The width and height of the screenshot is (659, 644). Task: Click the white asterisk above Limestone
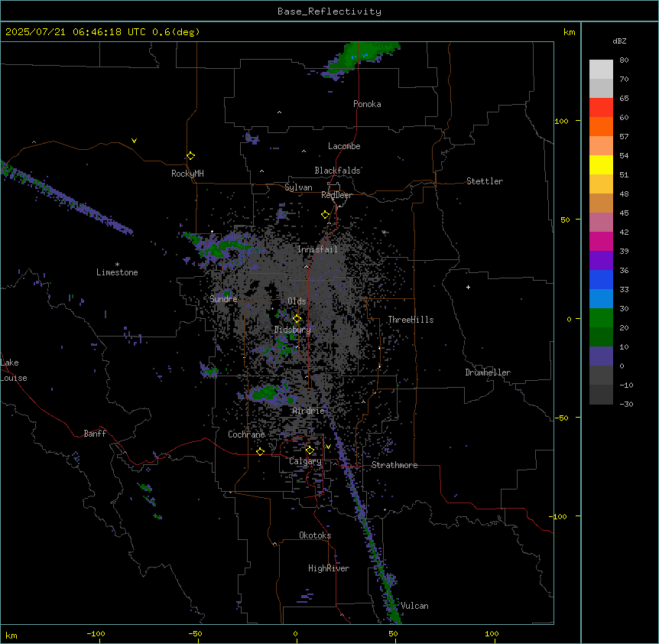click(117, 265)
